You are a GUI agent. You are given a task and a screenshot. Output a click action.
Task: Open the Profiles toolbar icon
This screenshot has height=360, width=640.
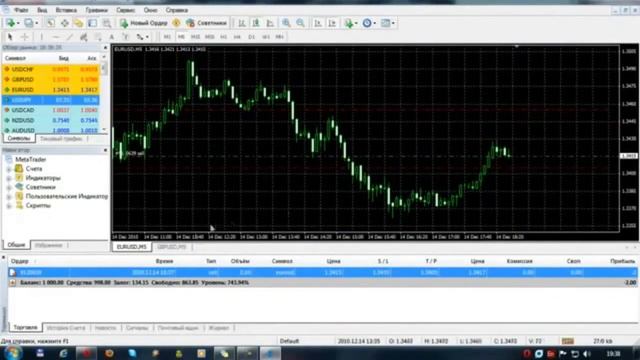[x=29, y=23]
